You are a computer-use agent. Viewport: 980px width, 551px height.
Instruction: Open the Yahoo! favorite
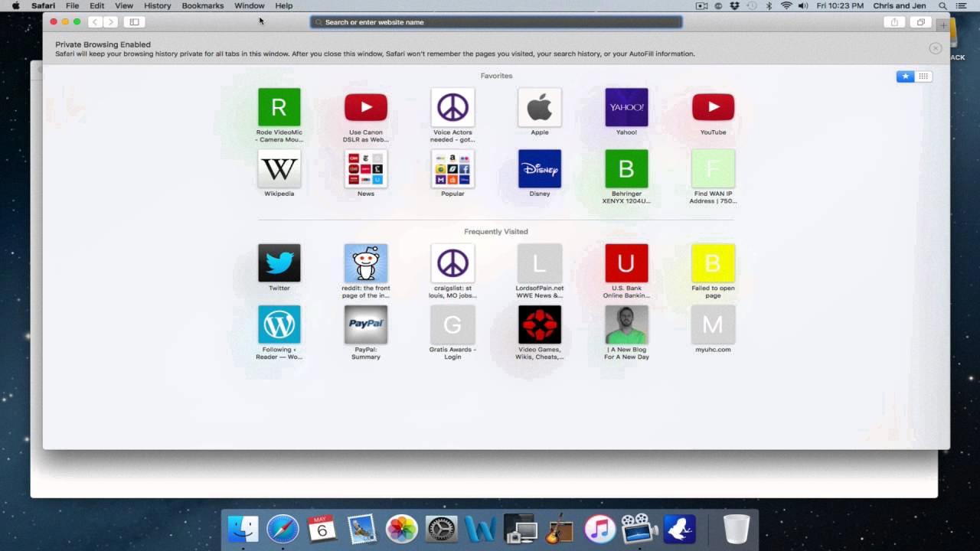pos(626,107)
